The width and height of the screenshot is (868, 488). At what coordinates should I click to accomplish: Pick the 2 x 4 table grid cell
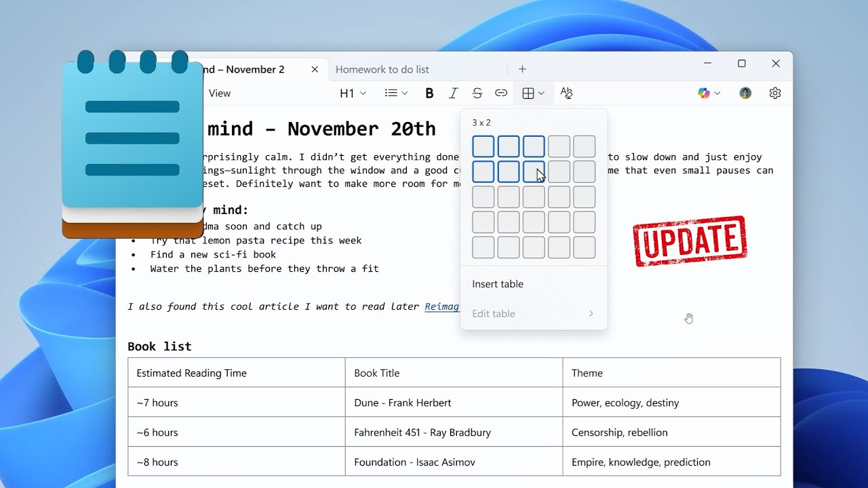click(x=509, y=222)
